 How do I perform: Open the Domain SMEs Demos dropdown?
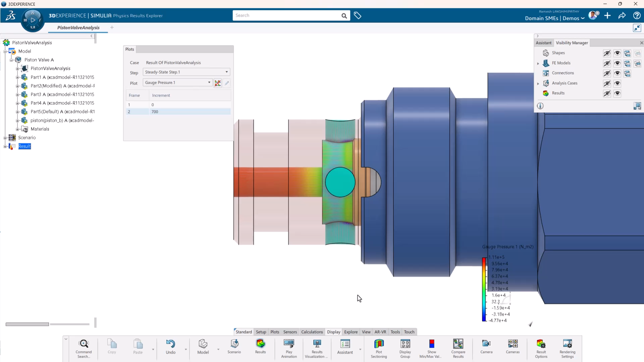(555, 18)
